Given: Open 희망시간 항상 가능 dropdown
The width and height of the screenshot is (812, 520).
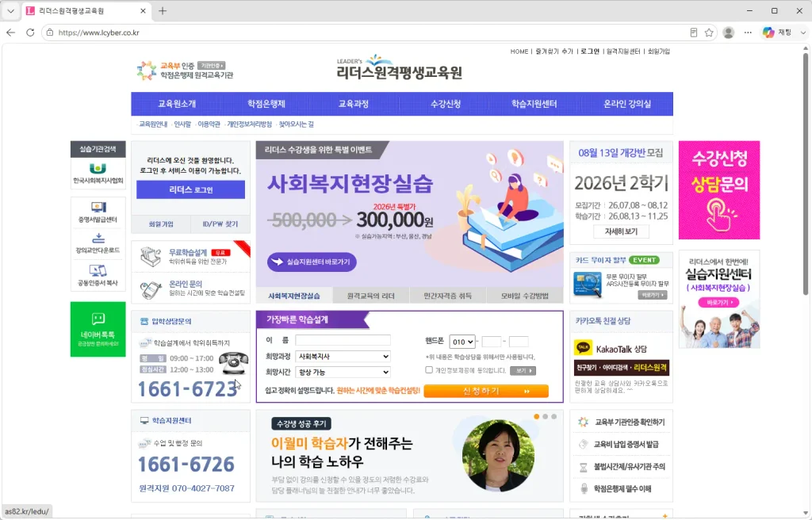Looking at the screenshot, I should [x=343, y=372].
